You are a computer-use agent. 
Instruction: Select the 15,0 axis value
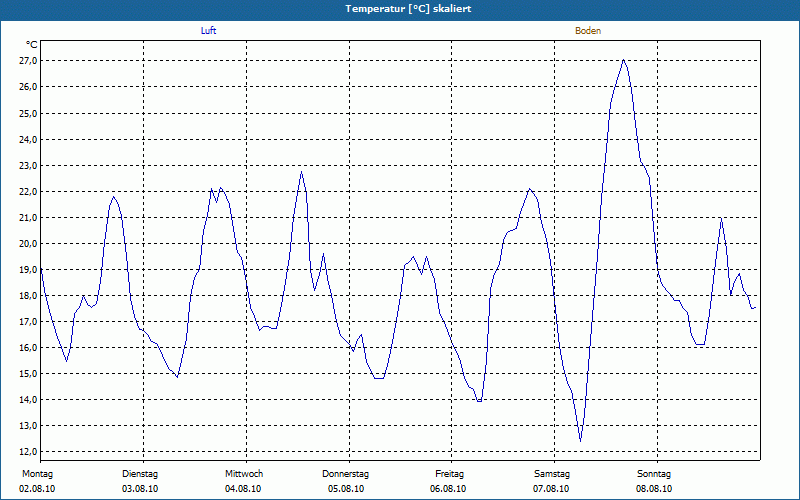(x=28, y=373)
